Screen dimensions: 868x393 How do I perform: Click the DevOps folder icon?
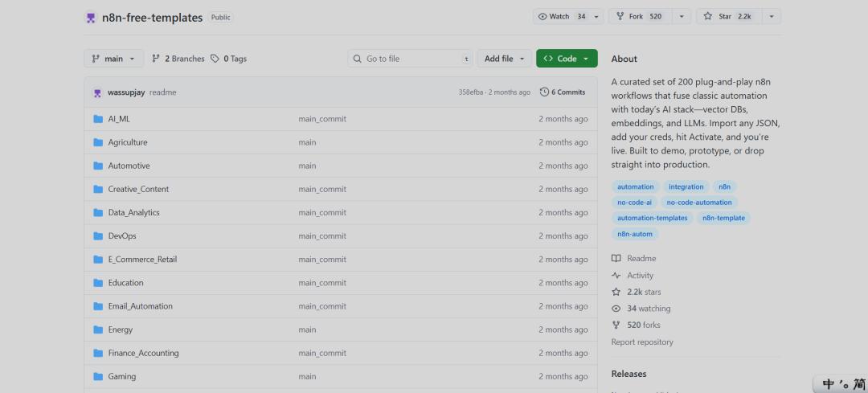point(99,235)
